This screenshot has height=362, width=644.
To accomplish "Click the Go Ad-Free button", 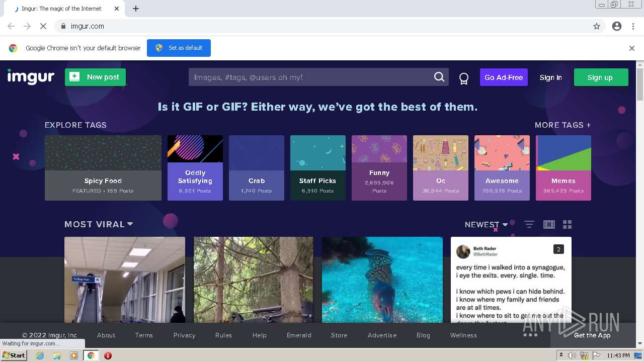I will tap(504, 77).
